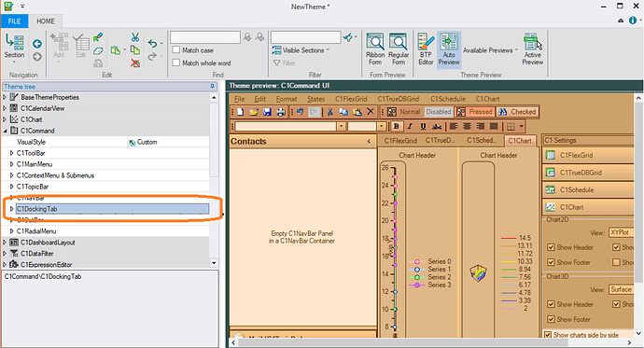The width and height of the screenshot is (644, 348).
Task: Click the Bold button in the preview toolbar
Action: 397,126
